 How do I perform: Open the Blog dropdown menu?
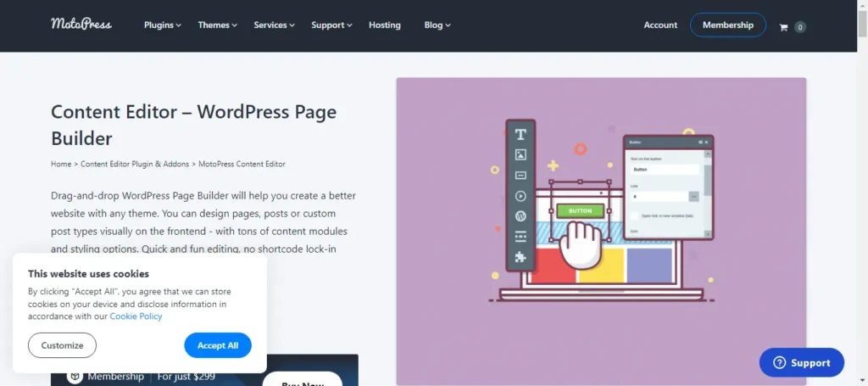[437, 25]
